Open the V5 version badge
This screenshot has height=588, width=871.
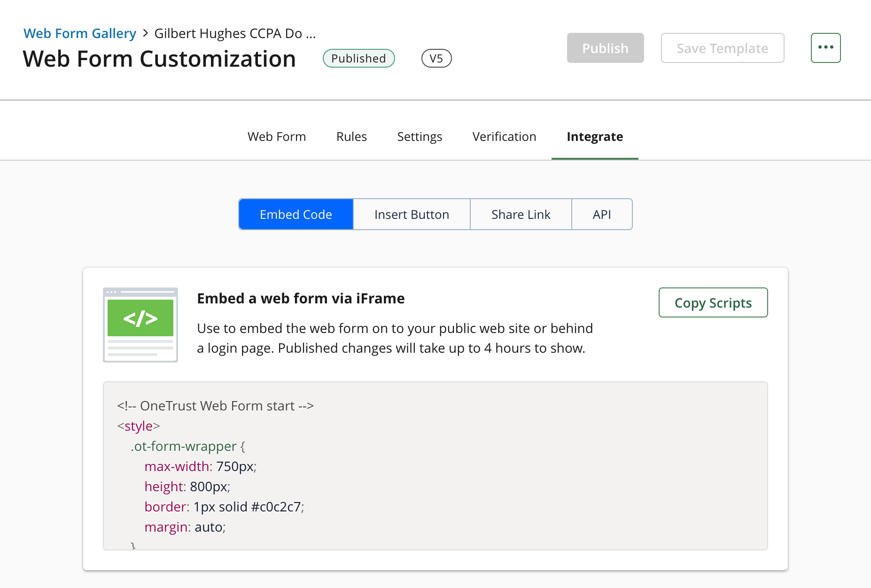click(436, 58)
